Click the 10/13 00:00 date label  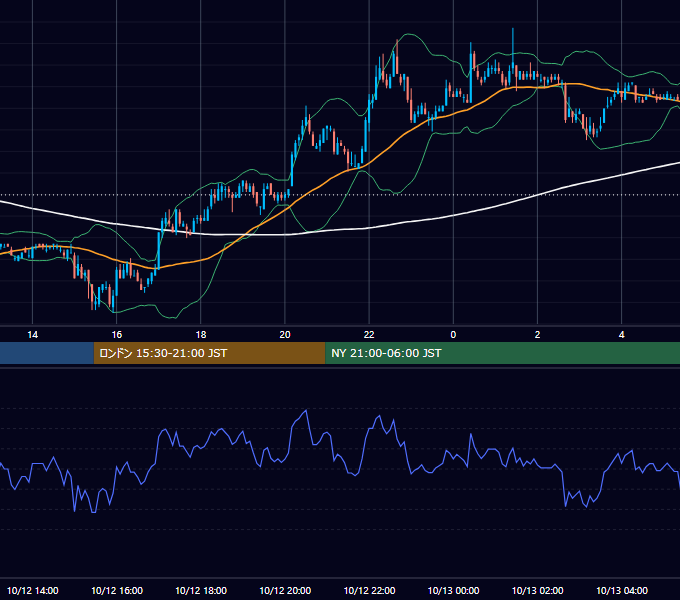[x=453, y=590]
